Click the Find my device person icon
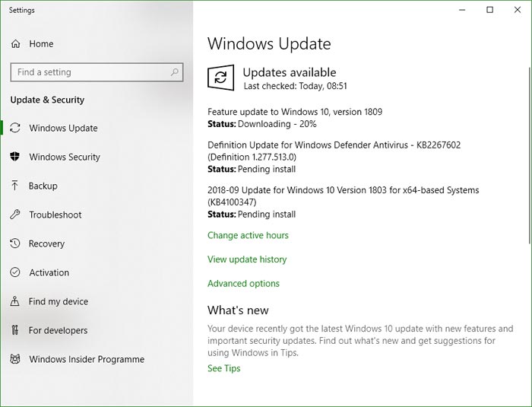The image size is (532, 407). click(x=15, y=301)
